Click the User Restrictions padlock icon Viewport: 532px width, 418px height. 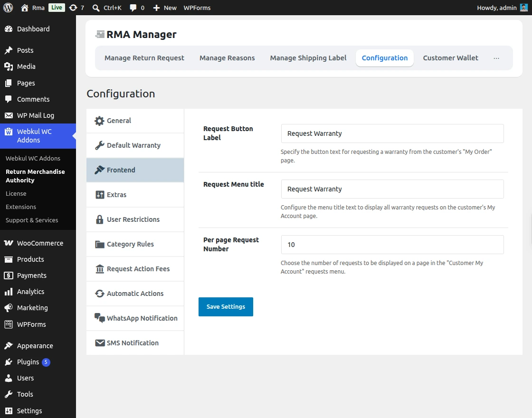(x=99, y=219)
